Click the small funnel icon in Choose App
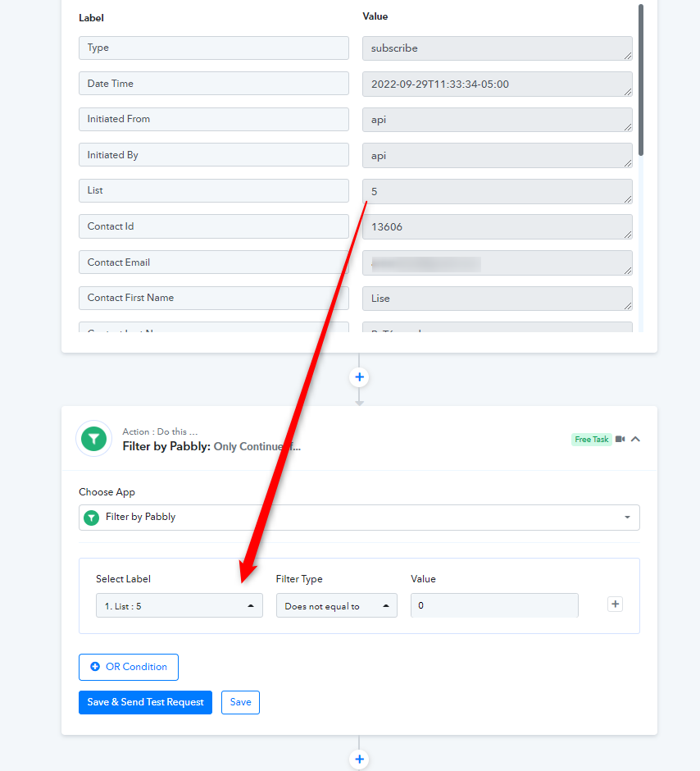700x771 pixels. (91, 518)
